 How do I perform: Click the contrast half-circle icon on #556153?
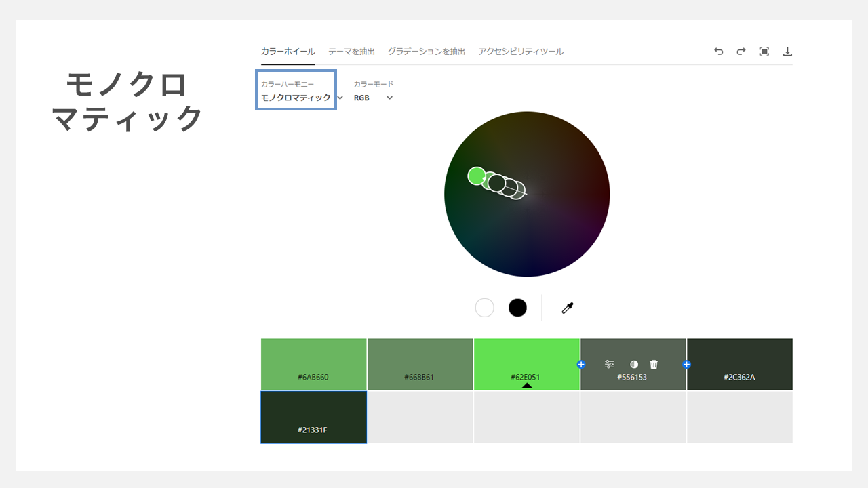tap(633, 364)
